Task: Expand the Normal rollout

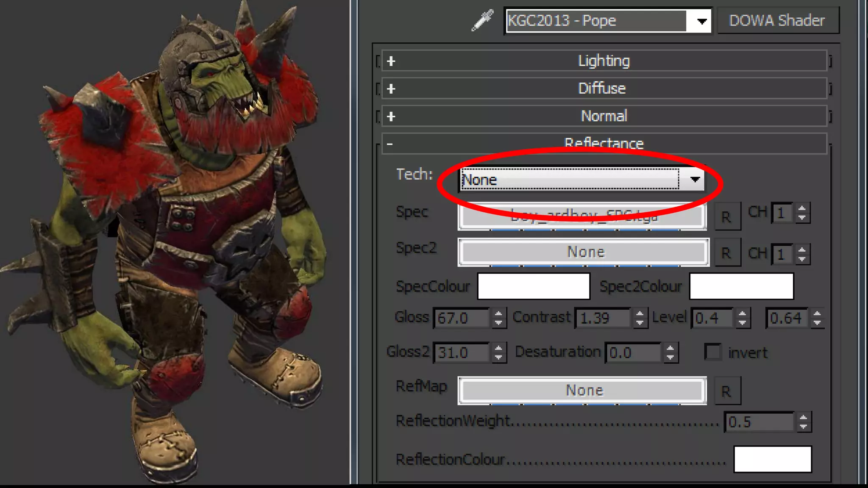Action: click(x=604, y=116)
